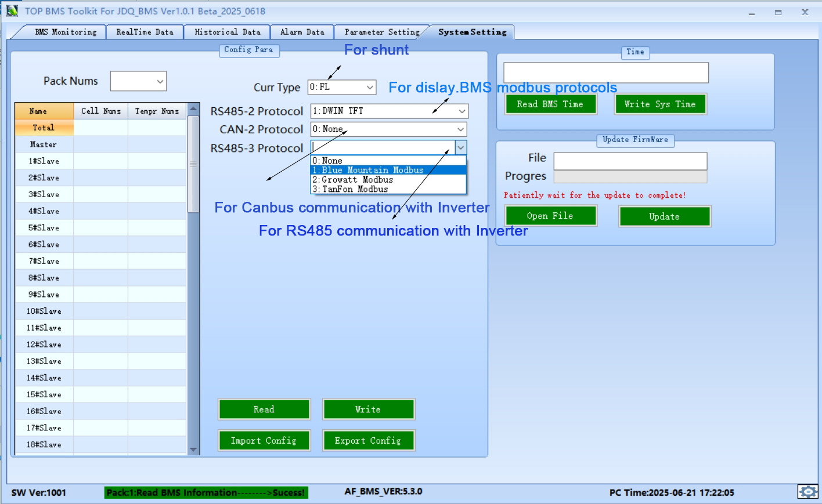The height and width of the screenshot is (504, 822).
Task: Click the green Read button
Action: pyautogui.click(x=264, y=409)
